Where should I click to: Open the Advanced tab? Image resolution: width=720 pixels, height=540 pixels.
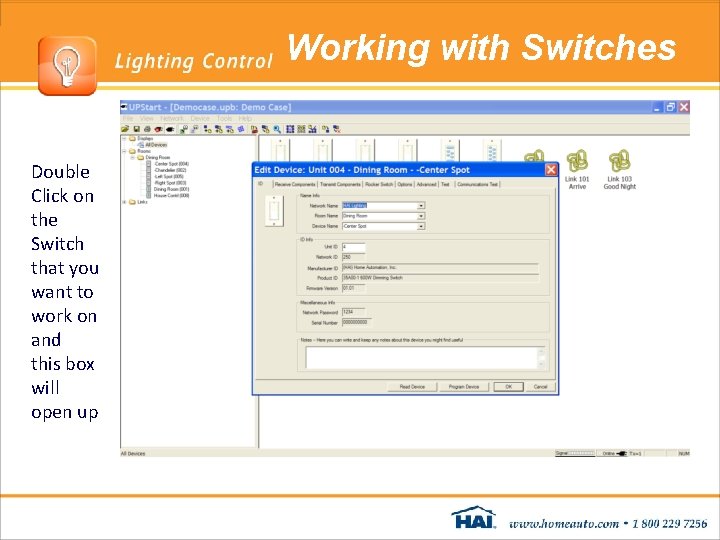426,184
